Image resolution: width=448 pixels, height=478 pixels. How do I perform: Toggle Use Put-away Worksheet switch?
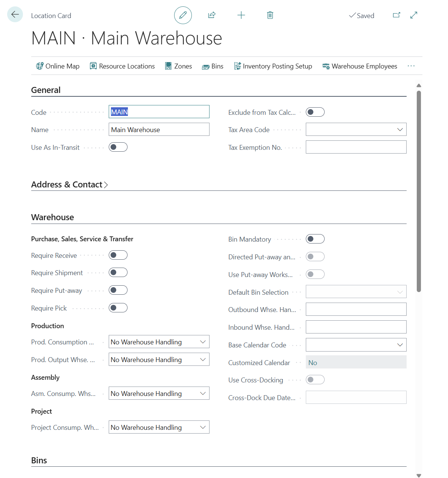(315, 274)
